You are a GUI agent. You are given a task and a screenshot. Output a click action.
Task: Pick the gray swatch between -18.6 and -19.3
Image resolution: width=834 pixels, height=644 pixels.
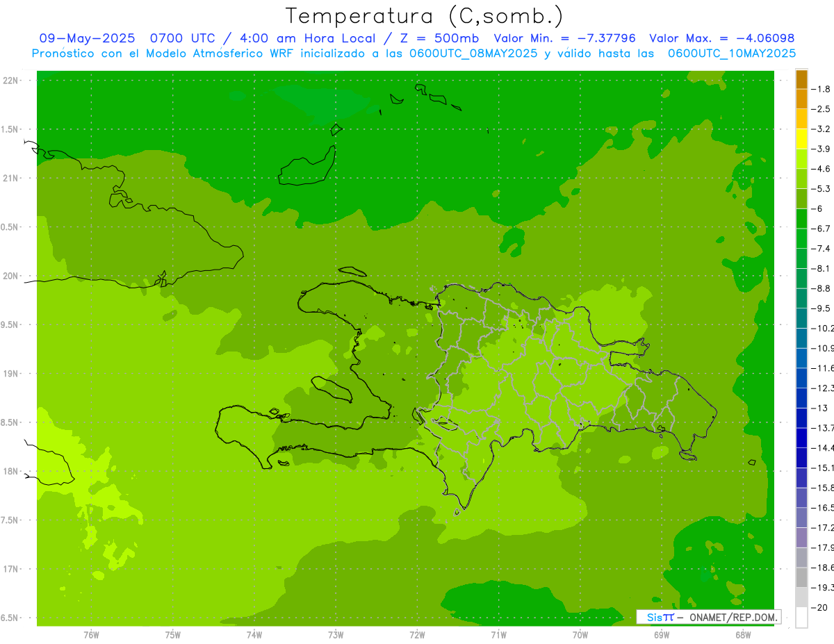pos(801,577)
